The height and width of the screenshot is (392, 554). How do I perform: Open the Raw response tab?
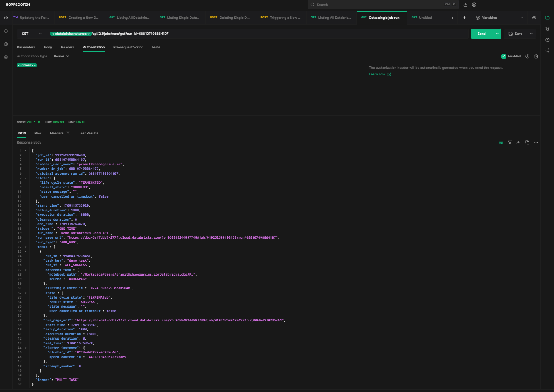[x=38, y=133]
